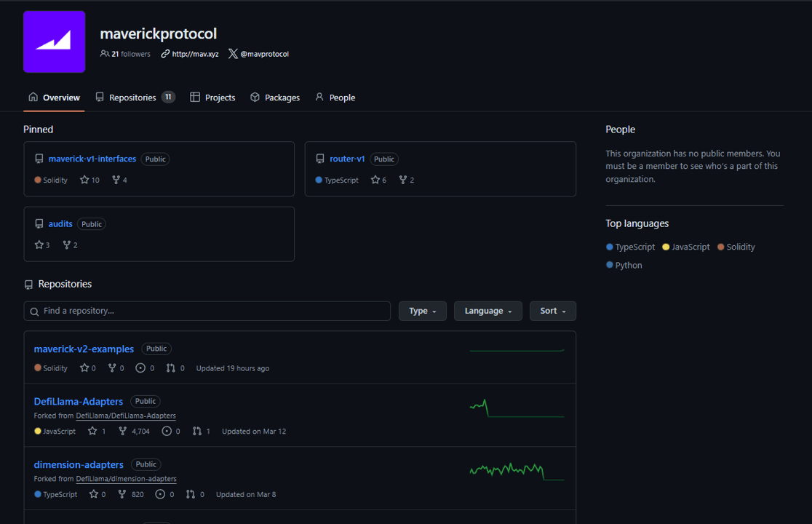Open the Sort dropdown
The width and height of the screenshot is (812, 524).
[552, 311]
